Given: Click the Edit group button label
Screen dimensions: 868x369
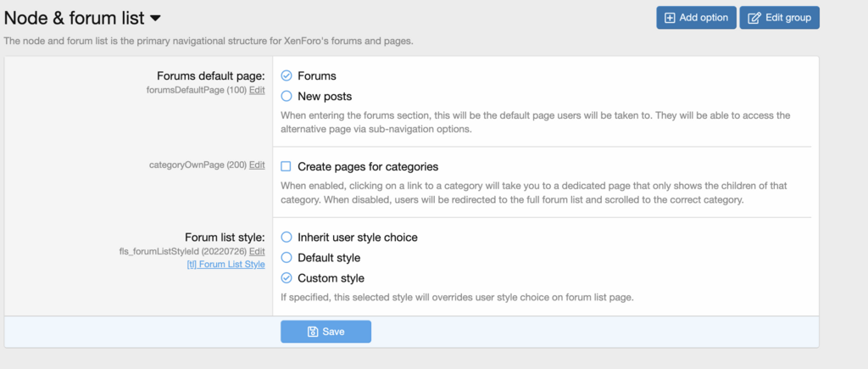Looking at the screenshot, I should (787, 18).
